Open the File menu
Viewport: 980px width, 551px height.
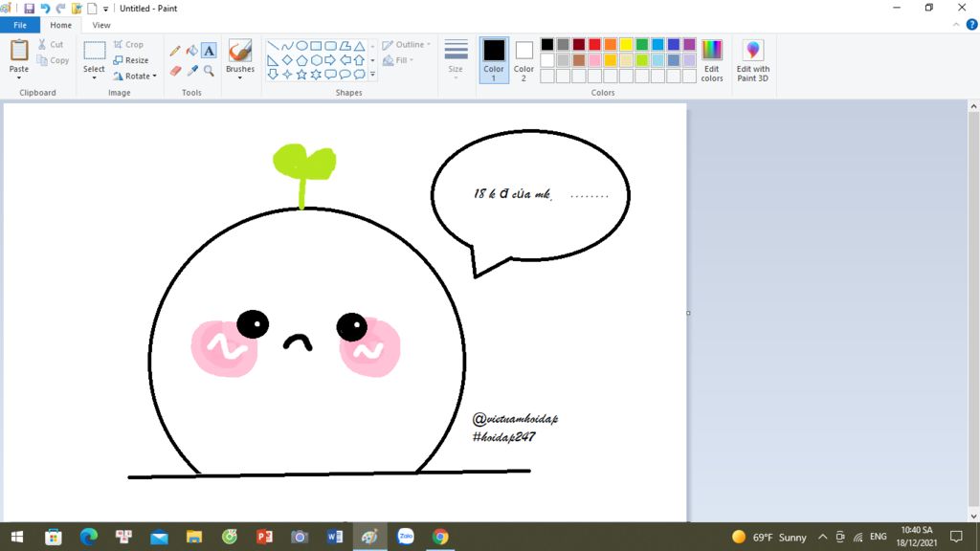[x=20, y=25]
